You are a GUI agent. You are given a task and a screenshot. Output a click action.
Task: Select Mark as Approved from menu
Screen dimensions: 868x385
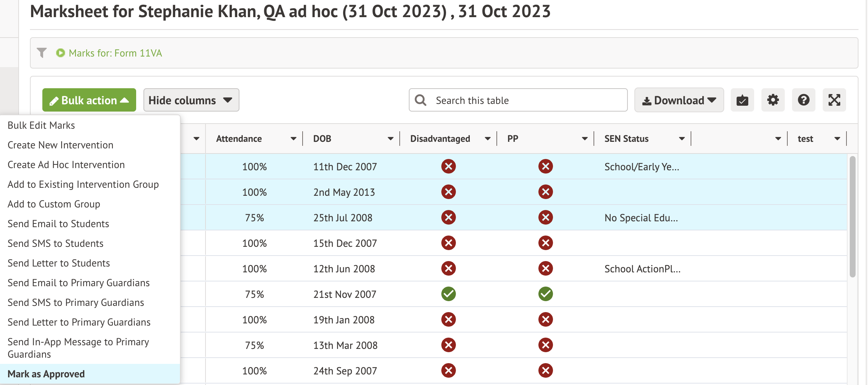click(46, 374)
